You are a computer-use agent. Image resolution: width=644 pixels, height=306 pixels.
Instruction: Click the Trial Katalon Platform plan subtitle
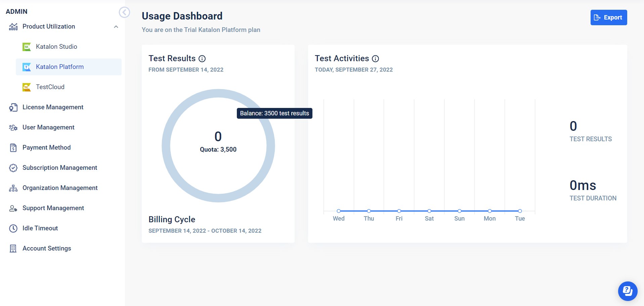pyautogui.click(x=201, y=30)
